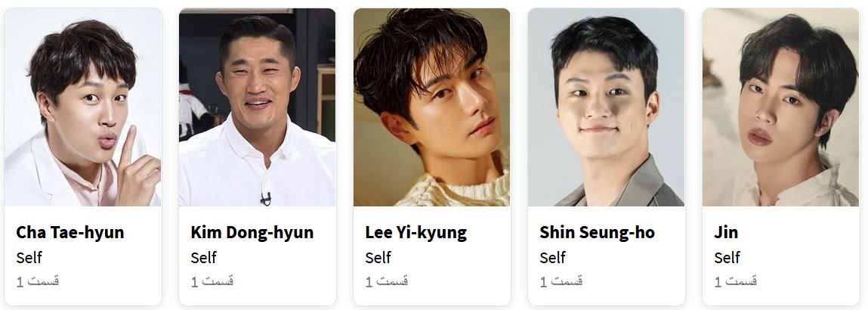Open Shin Seung-ho's profile photo
Viewport: 868px width, 310px height.
tap(606, 107)
